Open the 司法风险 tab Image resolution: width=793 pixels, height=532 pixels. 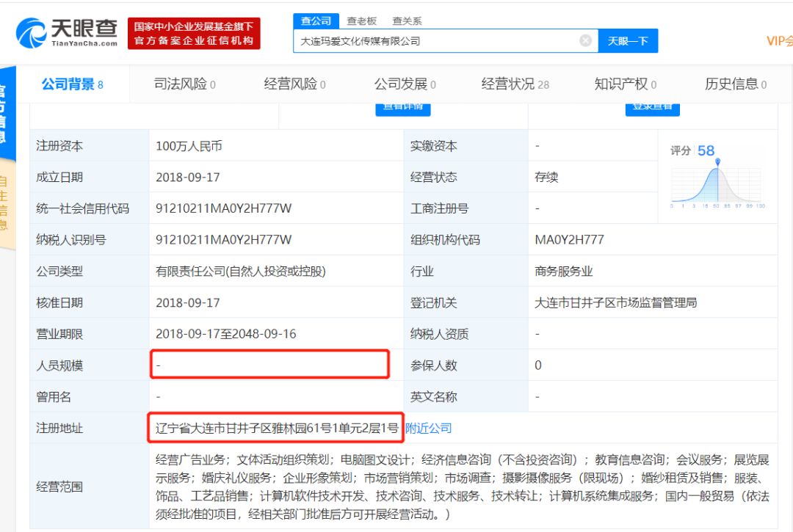pyautogui.click(x=184, y=84)
